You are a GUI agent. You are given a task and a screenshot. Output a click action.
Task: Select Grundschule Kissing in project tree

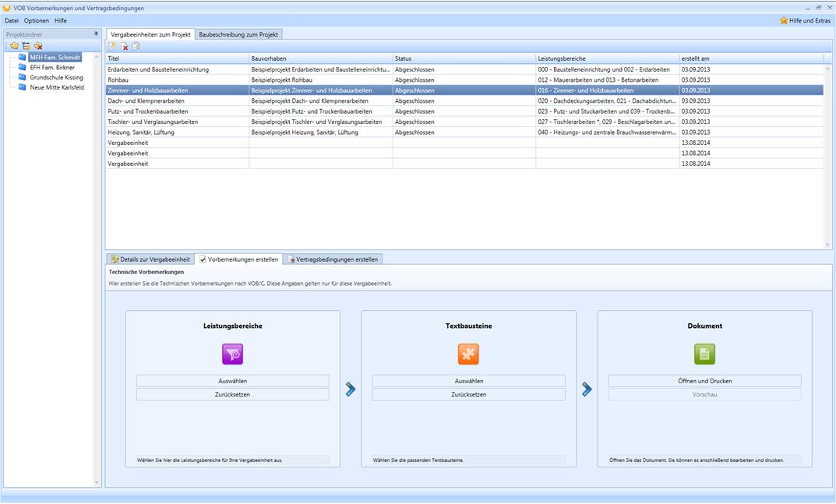click(x=56, y=78)
